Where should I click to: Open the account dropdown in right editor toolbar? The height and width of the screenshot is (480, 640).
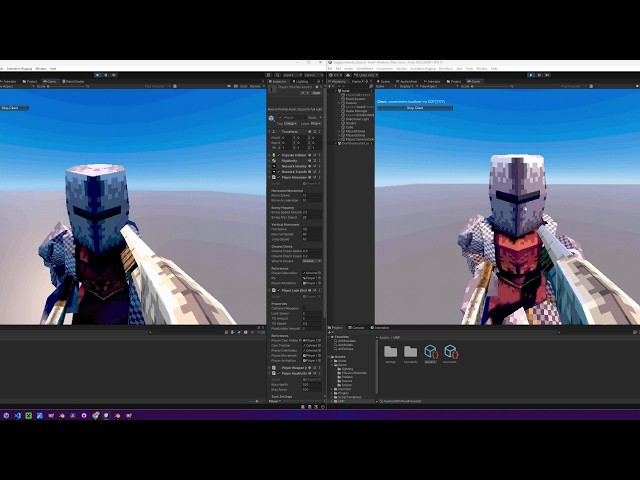tap(338, 75)
